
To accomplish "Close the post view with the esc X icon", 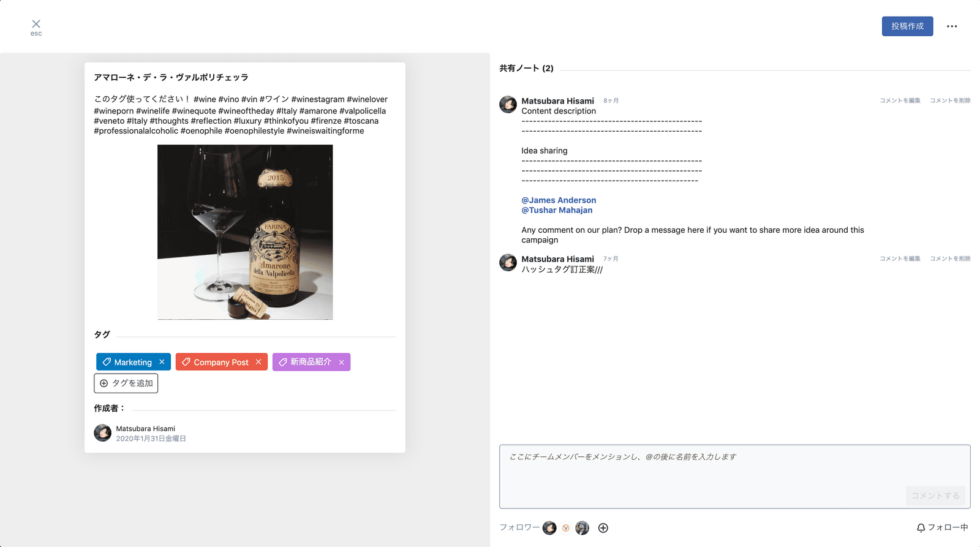I will click(x=36, y=25).
